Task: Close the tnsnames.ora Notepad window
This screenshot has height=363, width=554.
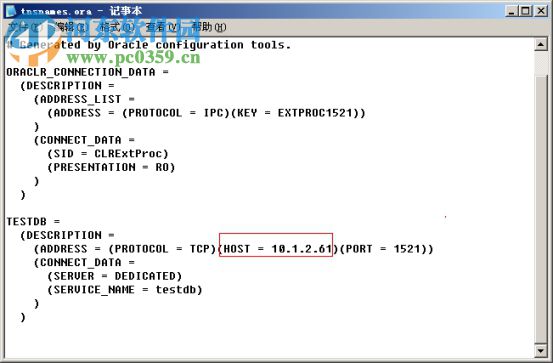Action: click(541, 11)
